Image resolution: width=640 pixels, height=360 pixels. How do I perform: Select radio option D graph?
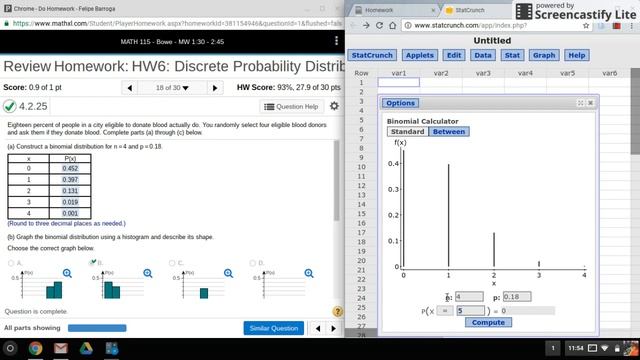tap(252, 263)
